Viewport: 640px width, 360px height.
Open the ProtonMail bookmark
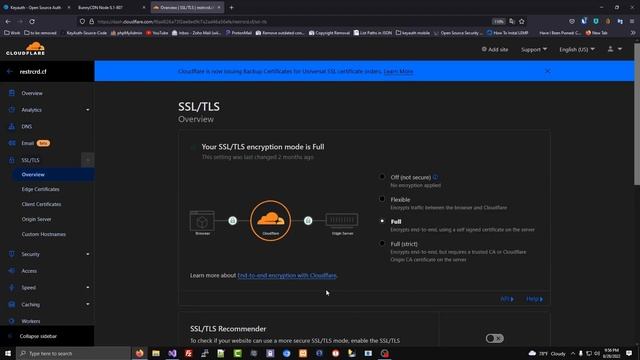(x=238, y=33)
